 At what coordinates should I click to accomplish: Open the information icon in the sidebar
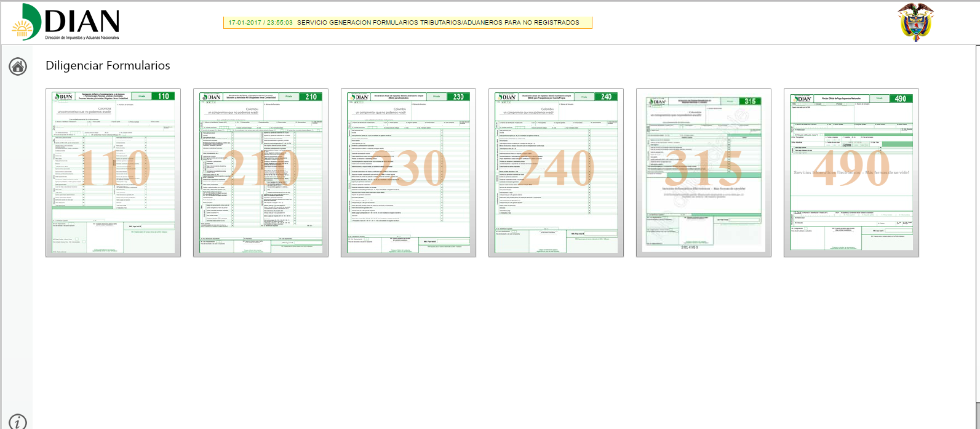[x=18, y=422]
